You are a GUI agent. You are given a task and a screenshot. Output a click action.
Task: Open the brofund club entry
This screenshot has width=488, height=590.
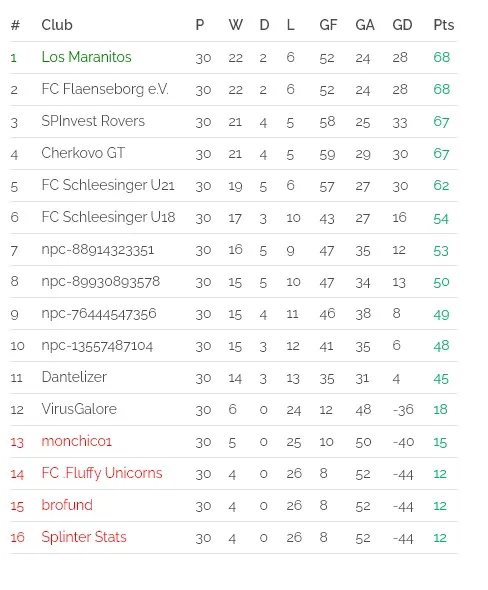(x=67, y=505)
